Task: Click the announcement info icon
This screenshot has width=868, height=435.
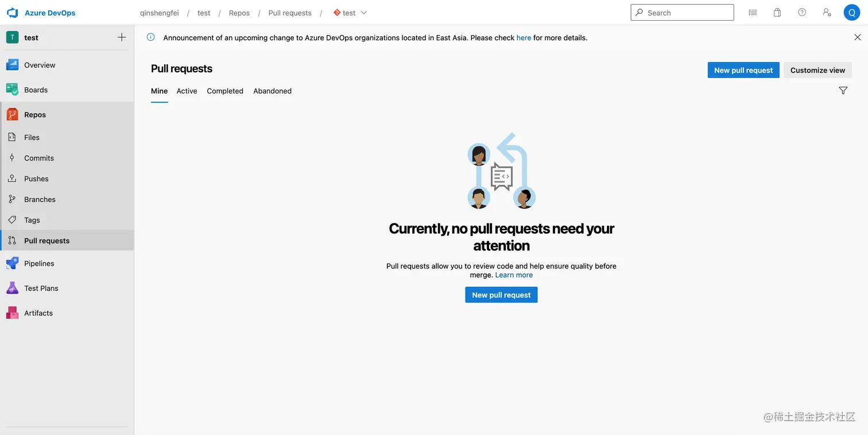Action: 150,37
